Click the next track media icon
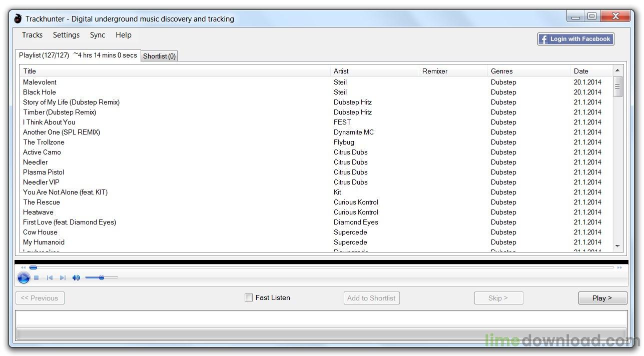This screenshot has width=644, height=356. tap(63, 277)
